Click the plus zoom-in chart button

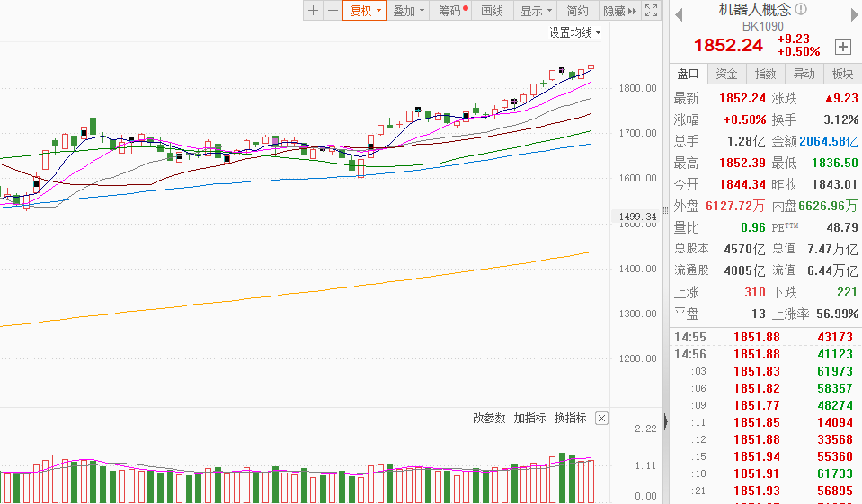point(313,11)
